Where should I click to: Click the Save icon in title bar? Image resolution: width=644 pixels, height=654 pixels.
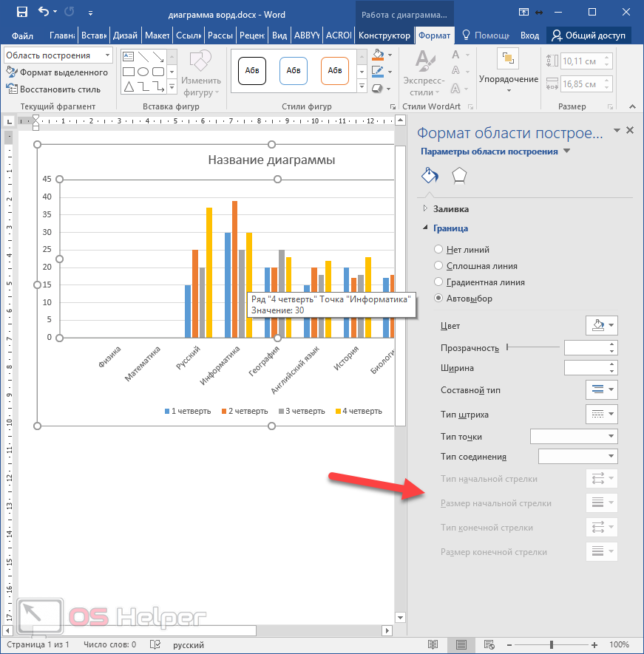[21, 12]
